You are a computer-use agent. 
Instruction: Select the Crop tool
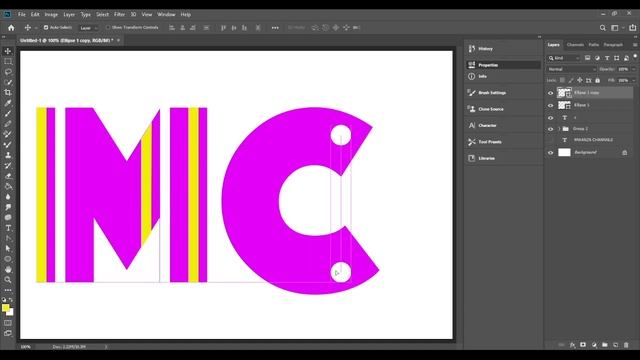pos(8,93)
